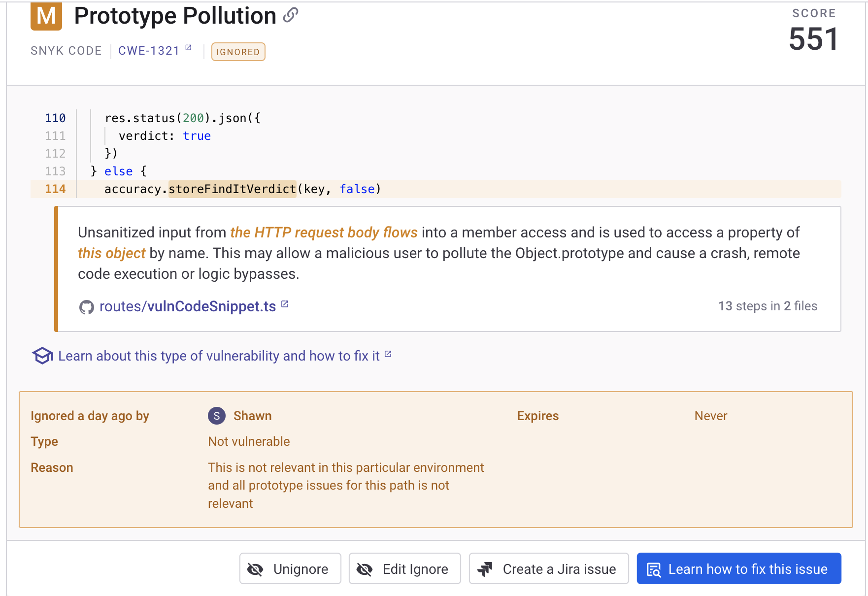Viewport: 868px width, 596px height.
Task: Click 'verdict: true' on code line 111
Action: (165, 136)
